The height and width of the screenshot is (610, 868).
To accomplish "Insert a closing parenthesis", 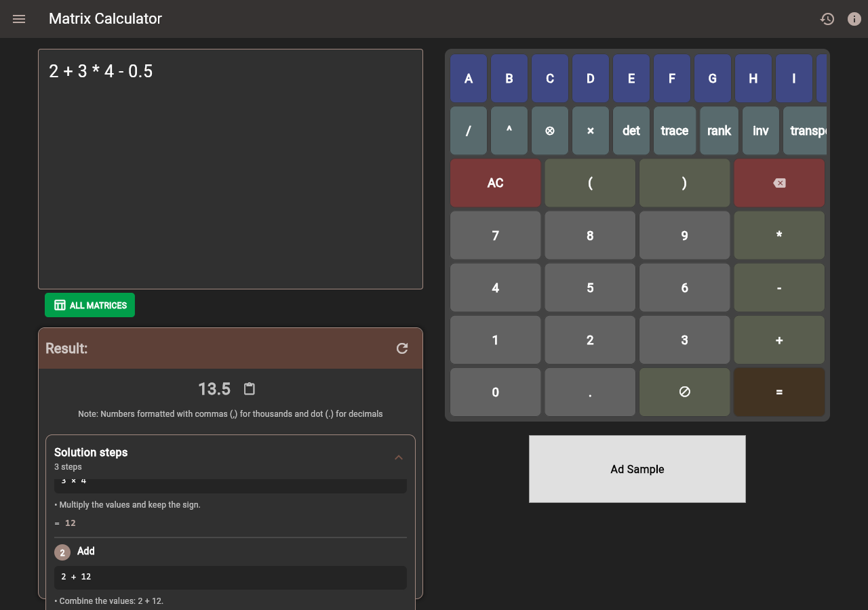I will coord(685,183).
